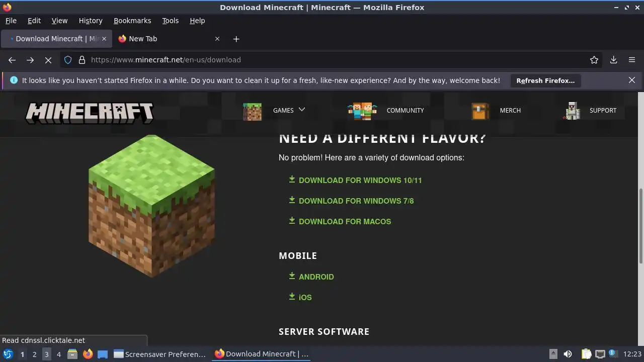The image size is (644, 362).
Task: Open Screensaver Preferences taskbar window
Action: point(159,354)
